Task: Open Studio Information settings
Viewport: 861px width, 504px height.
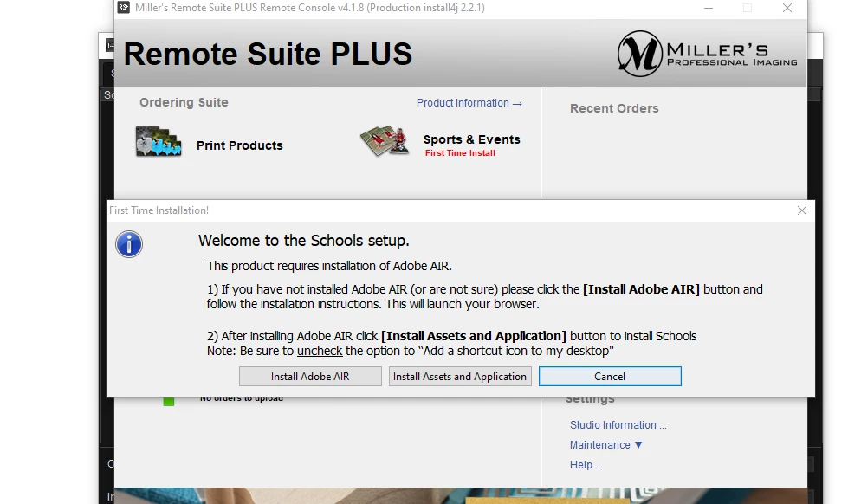Action: click(618, 425)
